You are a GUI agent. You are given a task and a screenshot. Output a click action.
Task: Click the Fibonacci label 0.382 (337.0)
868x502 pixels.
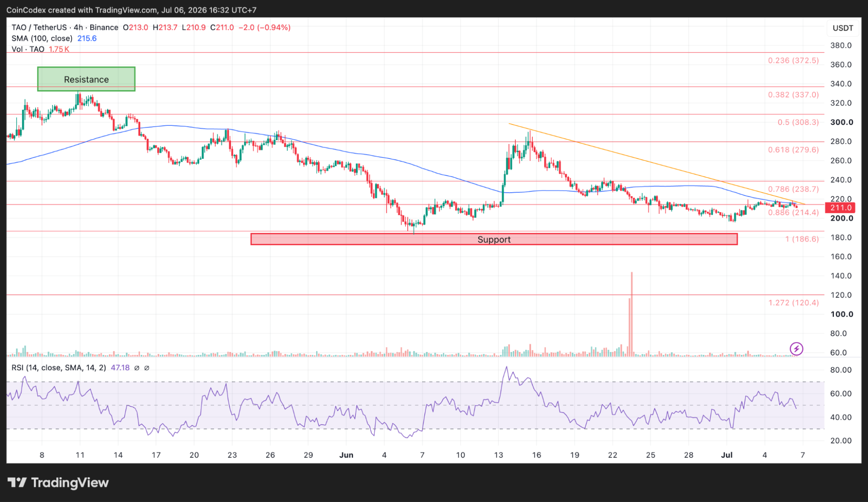[x=793, y=95]
